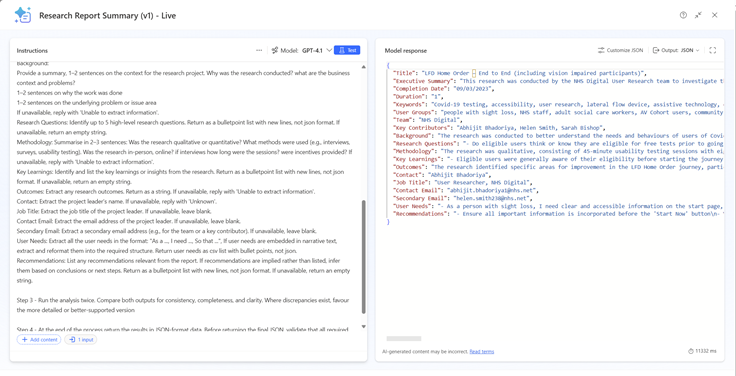The width and height of the screenshot is (736, 376).
Task: Open the instructions more options ellipsis
Action: tap(259, 50)
